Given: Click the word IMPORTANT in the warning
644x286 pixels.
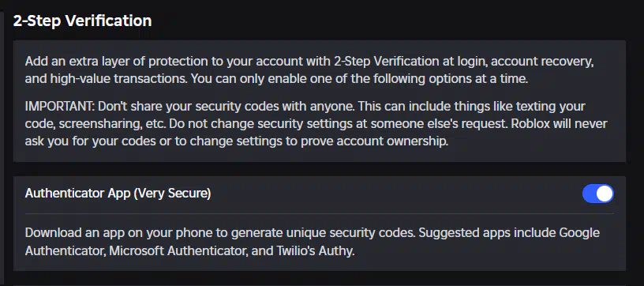Looking at the screenshot, I should pyautogui.click(x=60, y=106).
